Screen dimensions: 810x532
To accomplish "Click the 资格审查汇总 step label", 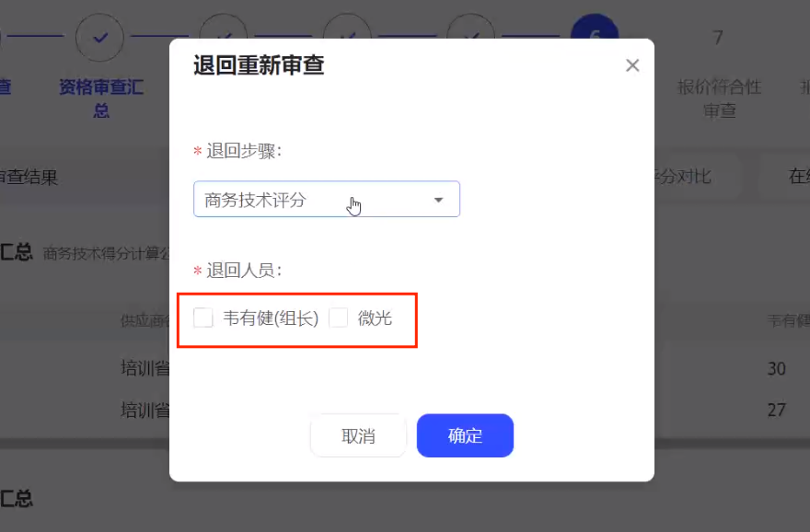I will tap(101, 98).
